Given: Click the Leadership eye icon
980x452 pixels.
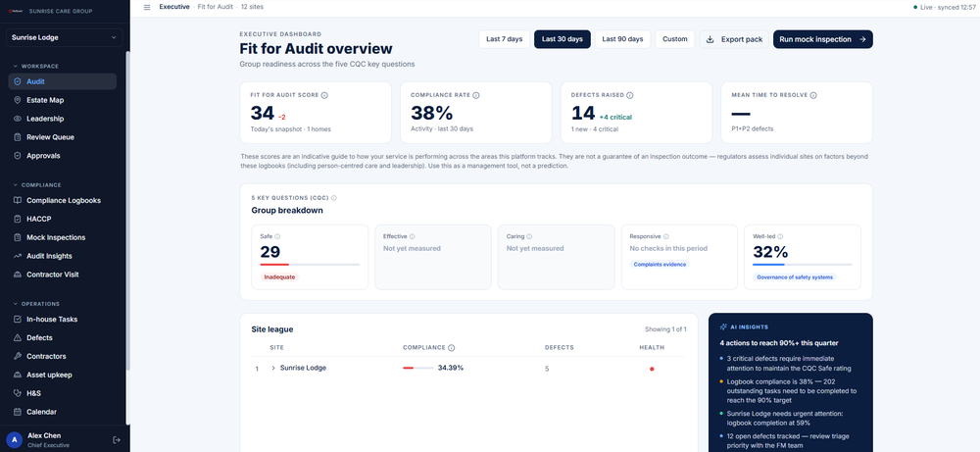Looking at the screenshot, I should [x=18, y=119].
